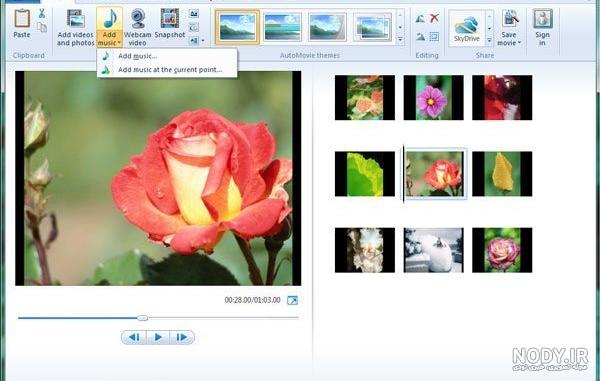Screen dimensions: 600x381
Task: Select the fourth AutoMovie theme with overlapping frames
Action: [x=372, y=27]
